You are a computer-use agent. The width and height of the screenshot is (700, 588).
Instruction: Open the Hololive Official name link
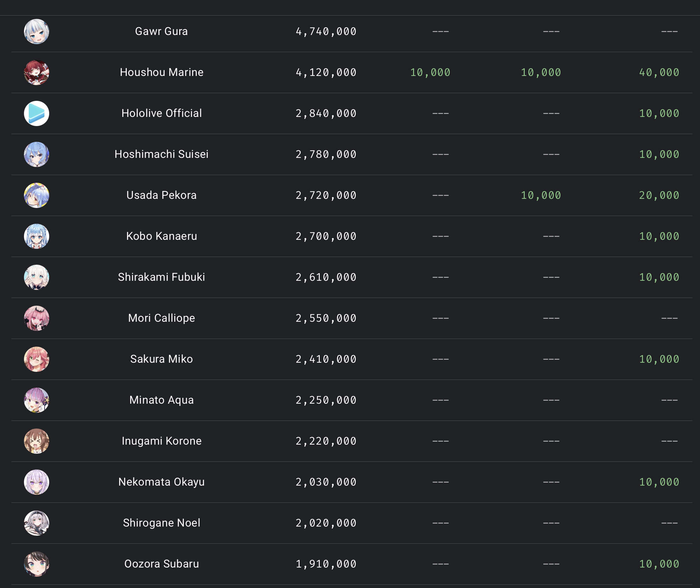pyautogui.click(x=161, y=113)
